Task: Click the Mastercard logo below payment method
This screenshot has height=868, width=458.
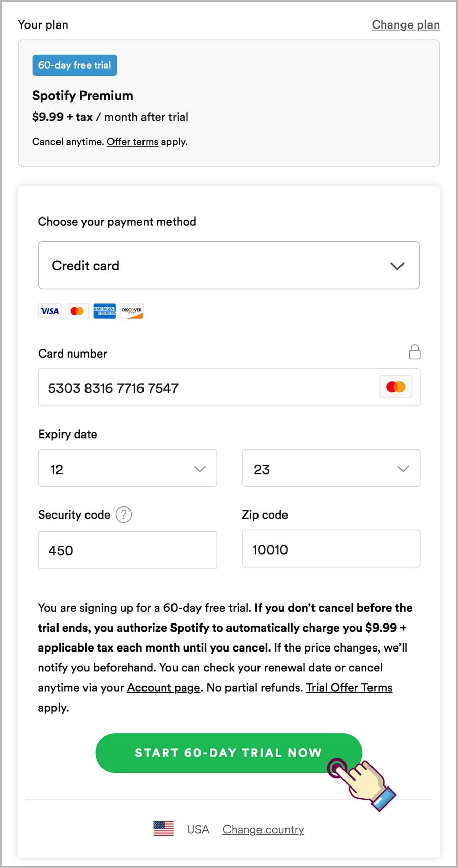Action: 77,311
